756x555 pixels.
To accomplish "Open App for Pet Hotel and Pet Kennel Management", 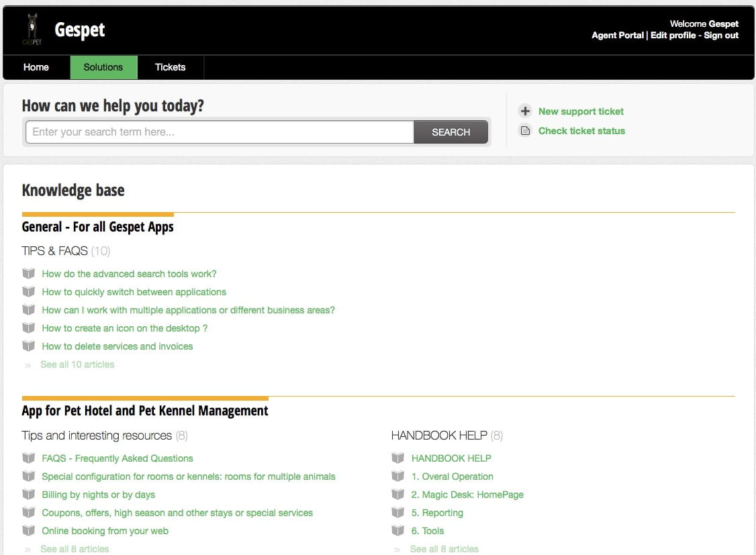I will pos(144,411).
